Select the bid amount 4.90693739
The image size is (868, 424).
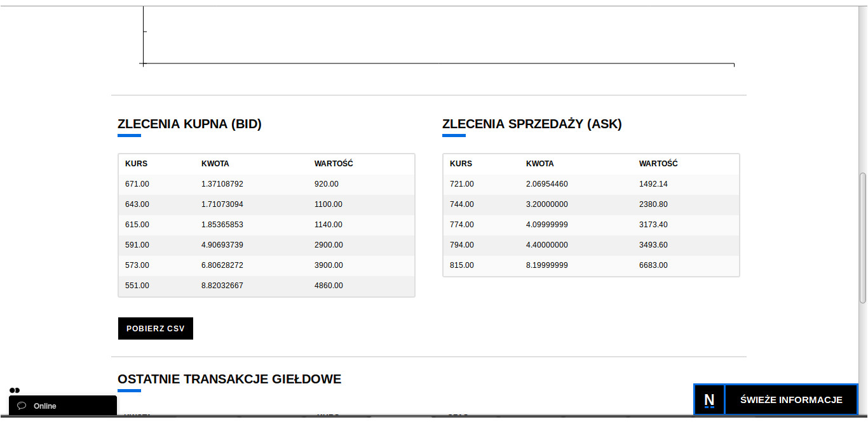pos(222,245)
